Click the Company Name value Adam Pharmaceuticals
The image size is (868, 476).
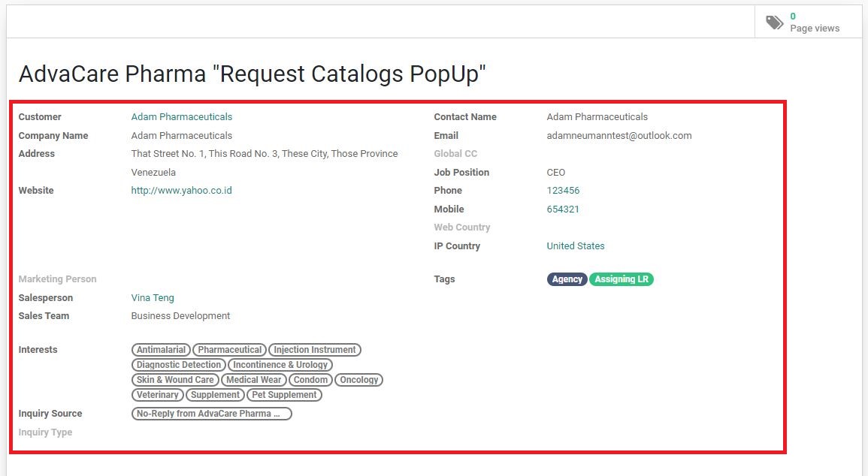[x=182, y=135]
